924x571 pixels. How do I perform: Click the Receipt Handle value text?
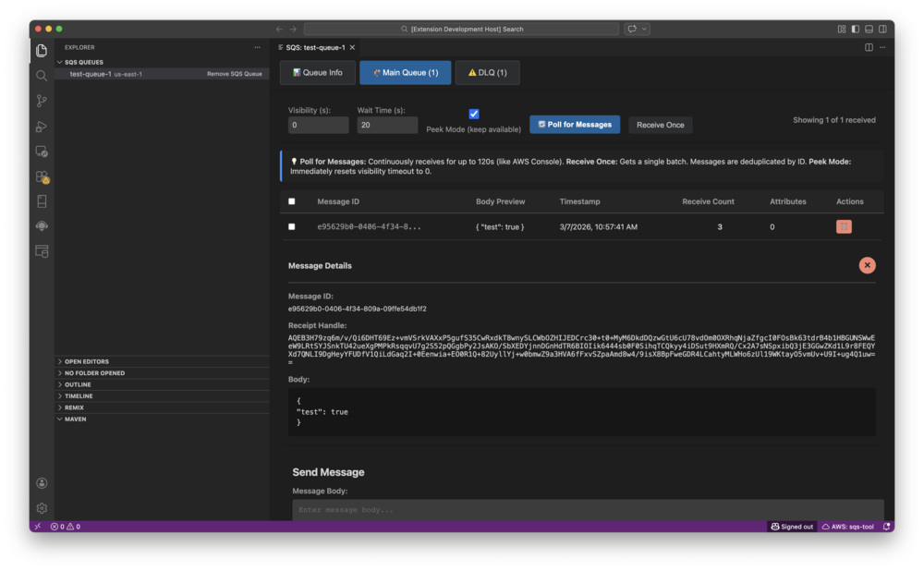tap(581, 350)
